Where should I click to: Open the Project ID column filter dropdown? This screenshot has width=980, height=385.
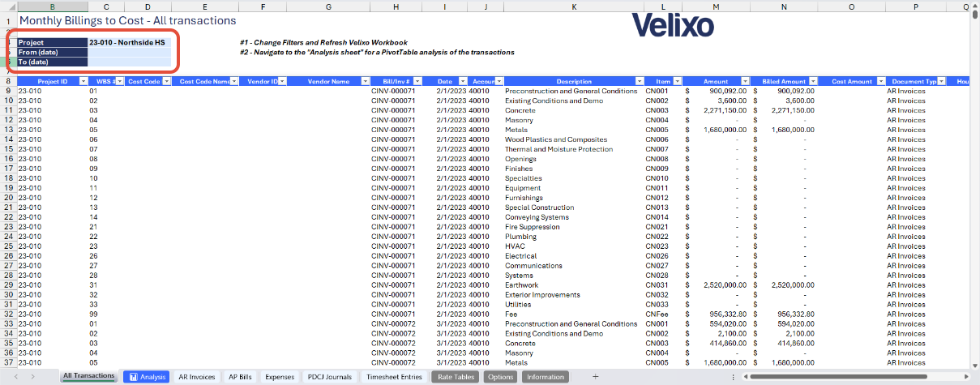[83, 82]
